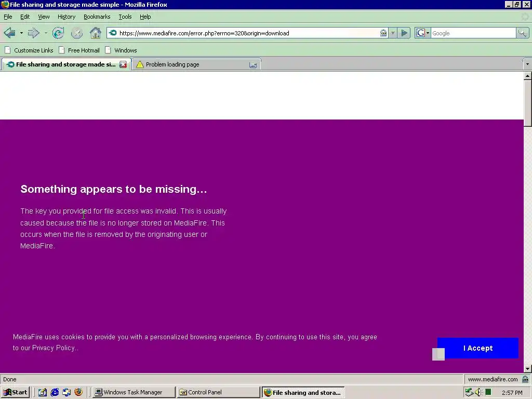Click the icon at right of Problem loading page tab
The width and height of the screenshot is (532, 399).
253,65
